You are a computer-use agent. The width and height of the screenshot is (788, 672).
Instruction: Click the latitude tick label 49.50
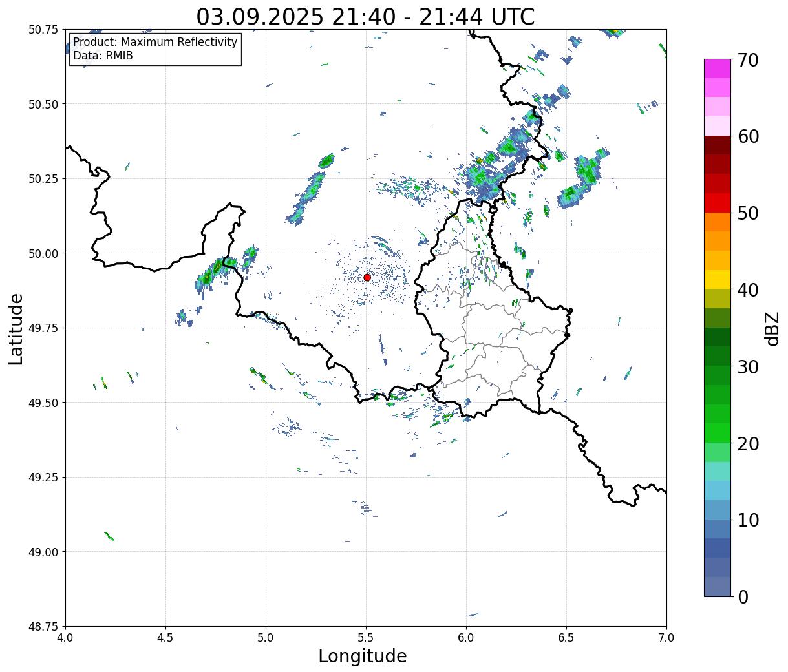pos(43,403)
